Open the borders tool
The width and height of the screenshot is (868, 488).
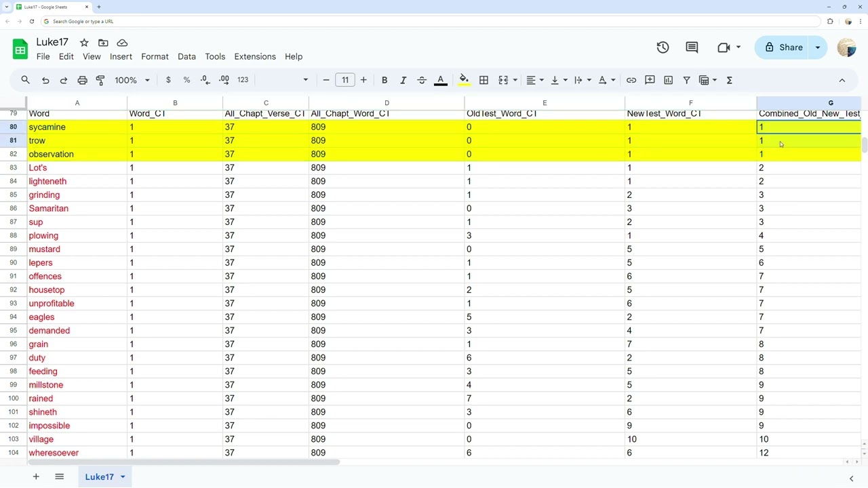point(484,80)
